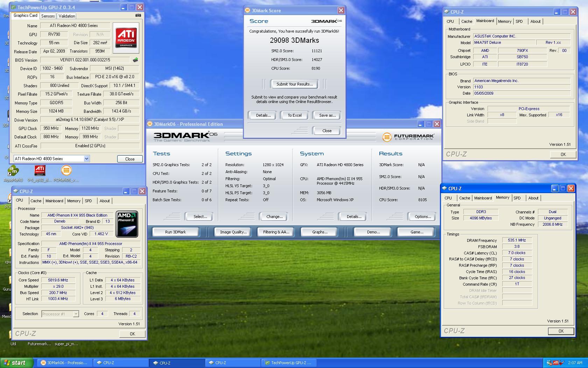588x368 pixels.
Task: Click the M4A79T Deluxe model field
Action: pyautogui.click(x=504, y=42)
